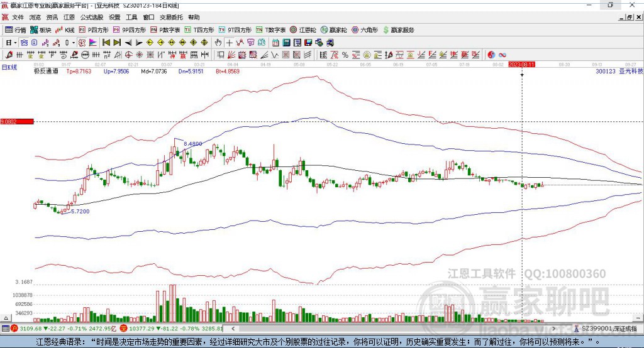This screenshot has width=644, height=348.
Task: Open 9T四方形 tool
Action: point(235,30)
